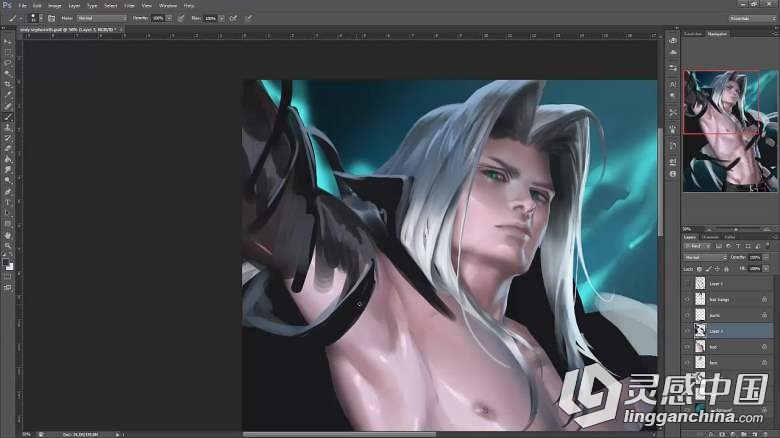Image resolution: width=780 pixels, height=438 pixels.
Task: Switch to the Paths tab
Action: pos(729,237)
